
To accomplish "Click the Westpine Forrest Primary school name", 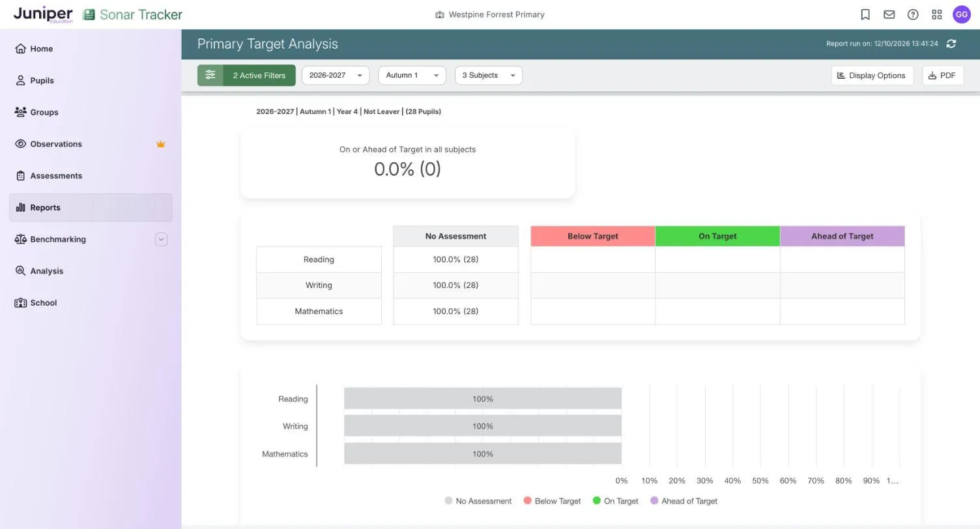I will tap(497, 14).
